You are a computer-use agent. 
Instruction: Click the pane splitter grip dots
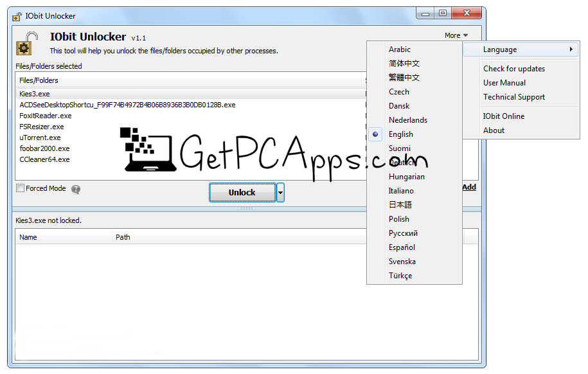pos(246,209)
